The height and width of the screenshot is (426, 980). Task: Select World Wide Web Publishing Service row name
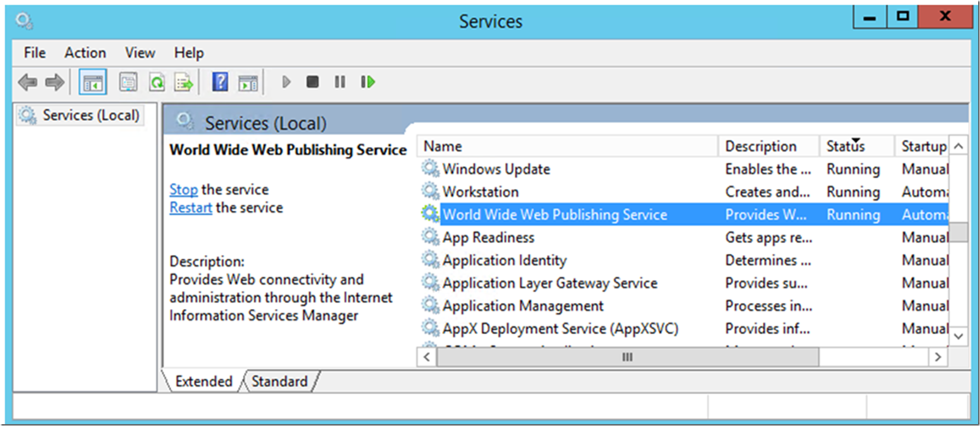[x=555, y=214]
